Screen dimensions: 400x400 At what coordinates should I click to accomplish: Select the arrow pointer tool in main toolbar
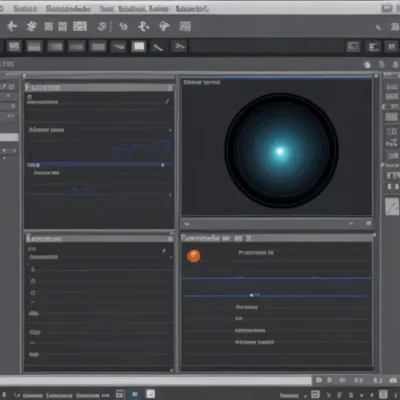click(12, 26)
